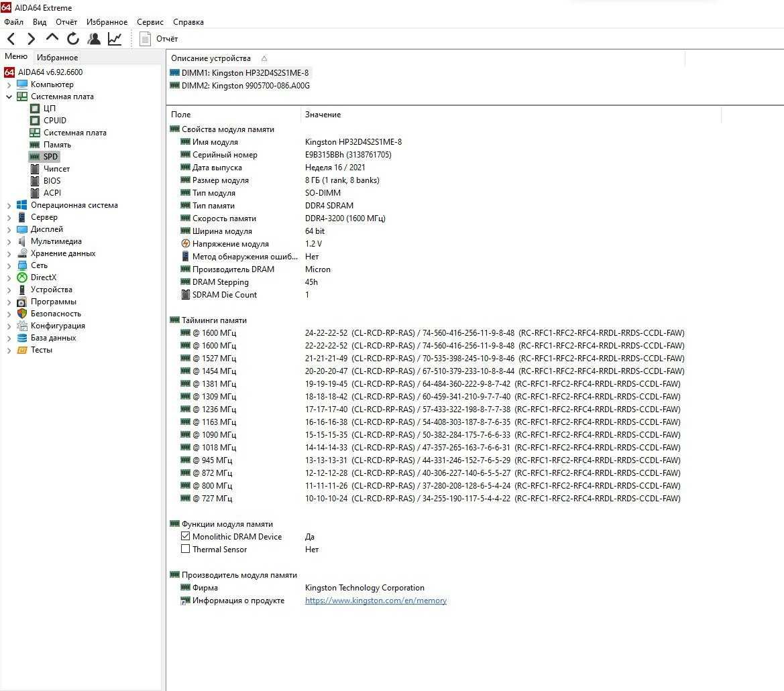The image size is (784, 691).
Task: Select DIMM1: Kingston HP32D4S2S1ME-8 device
Action: 239,72
